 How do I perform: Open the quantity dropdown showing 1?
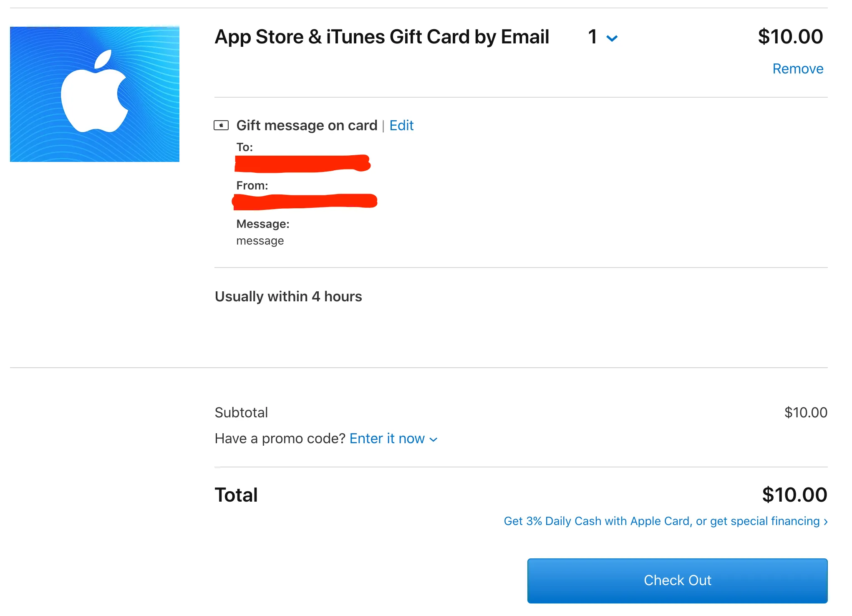593,37
